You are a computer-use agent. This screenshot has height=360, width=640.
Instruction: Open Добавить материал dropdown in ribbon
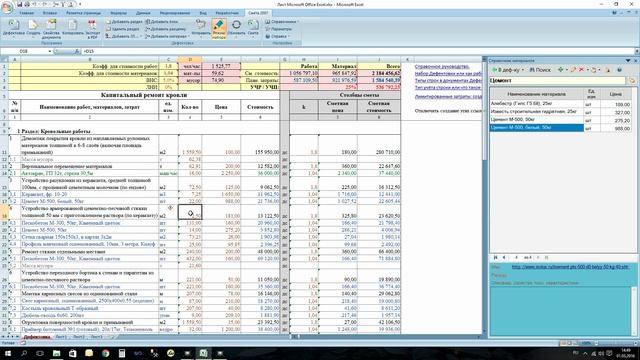pyautogui.click(x=168, y=36)
